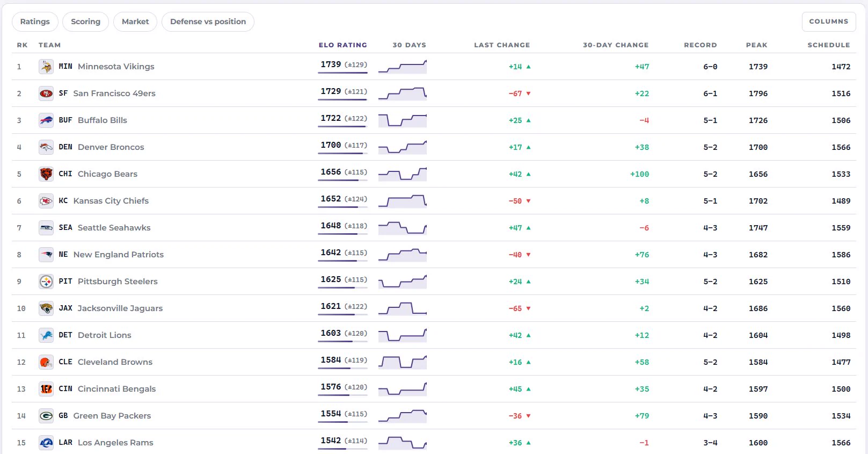This screenshot has width=868, height=454.
Task: Click the 49ers -67 last change value
Action: pos(520,93)
